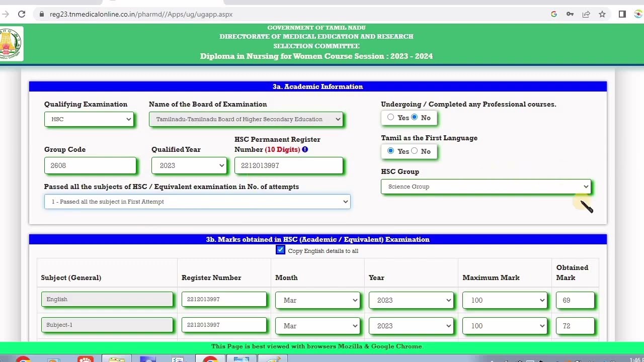644x362 pixels.
Task: Click the Google icon in address bar
Action: click(554, 14)
